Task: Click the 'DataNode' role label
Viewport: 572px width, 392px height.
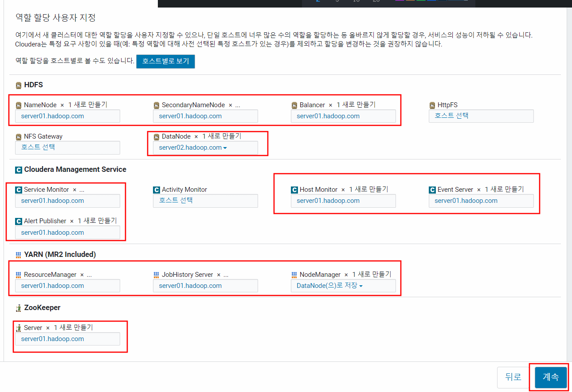Action: click(176, 137)
